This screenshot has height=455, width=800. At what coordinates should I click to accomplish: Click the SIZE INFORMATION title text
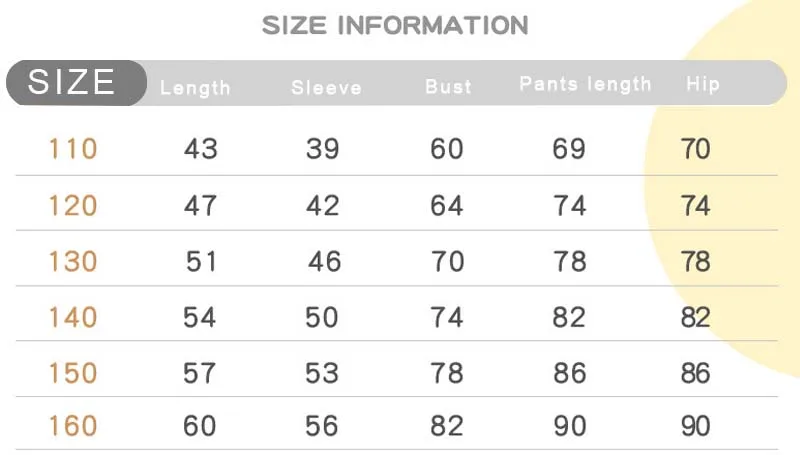395,25
